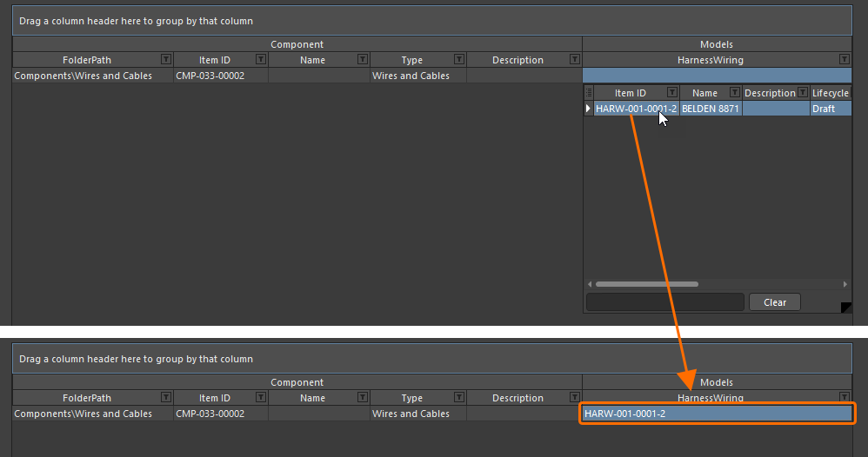Click top grid Component band header
868x457 pixels.
pos(297,44)
